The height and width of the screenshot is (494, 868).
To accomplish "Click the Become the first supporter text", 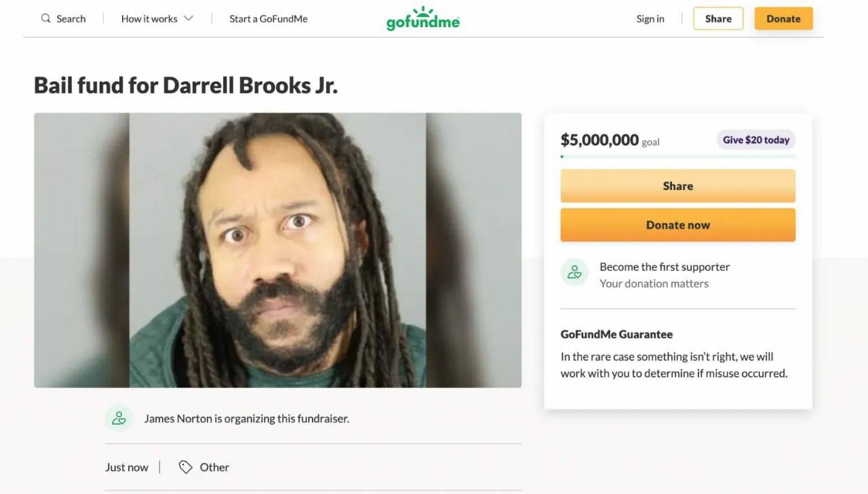I will 665,267.
